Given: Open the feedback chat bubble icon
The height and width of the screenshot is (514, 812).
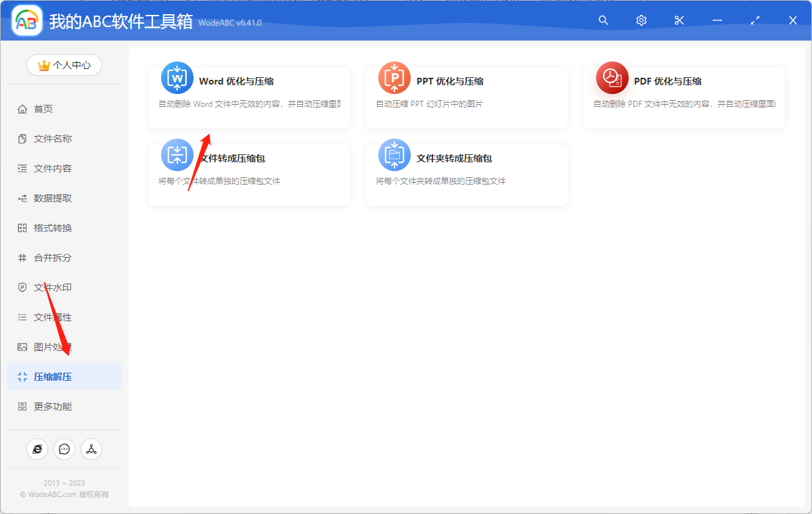Looking at the screenshot, I should click(64, 448).
